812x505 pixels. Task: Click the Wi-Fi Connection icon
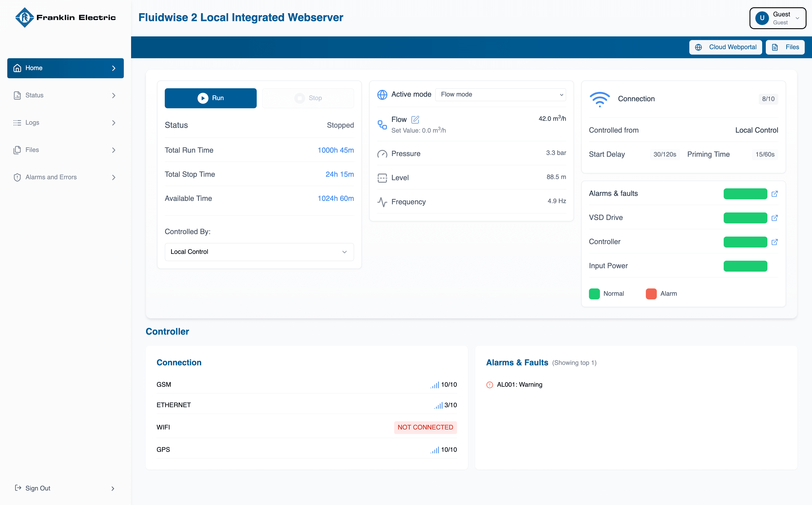(600, 99)
